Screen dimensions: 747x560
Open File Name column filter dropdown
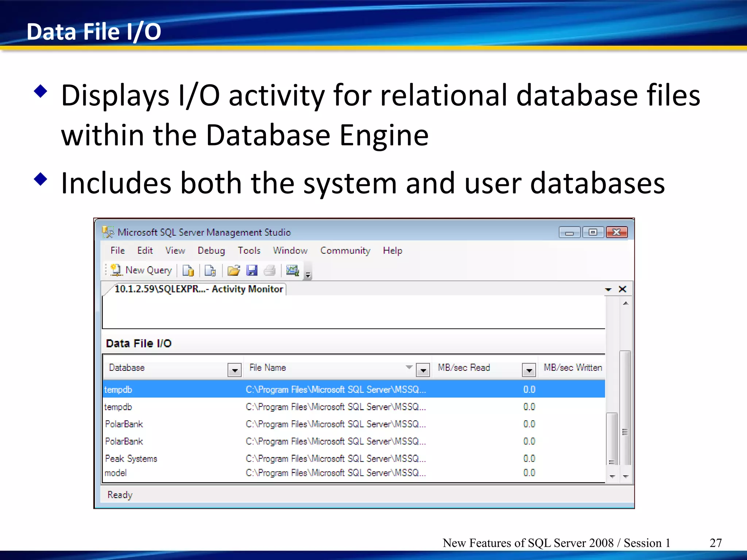(423, 370)
